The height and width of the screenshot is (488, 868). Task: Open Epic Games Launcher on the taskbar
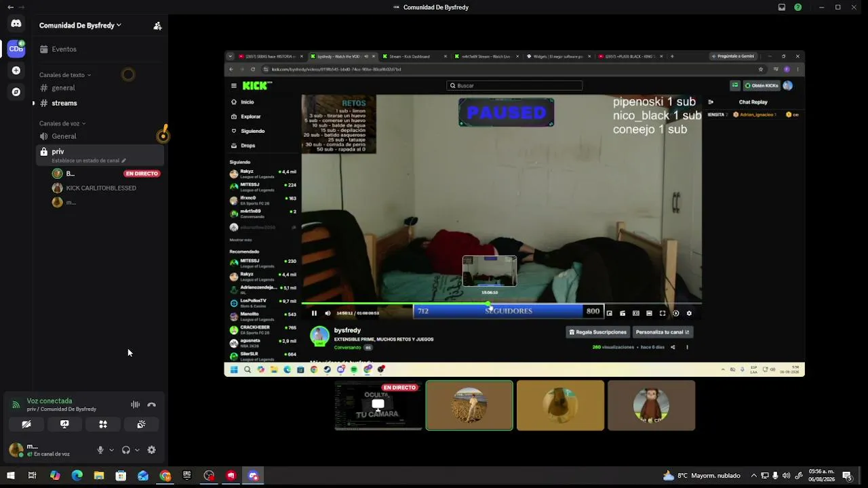tap(187, 476)
